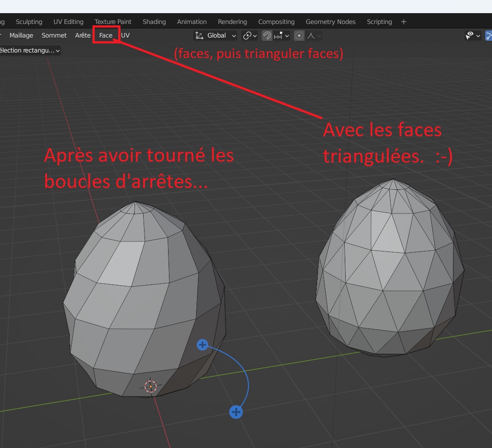The image size is (492, 448).
Task: Switch to the Geometry Nodes workspace tab
Action: pos(330,22)
